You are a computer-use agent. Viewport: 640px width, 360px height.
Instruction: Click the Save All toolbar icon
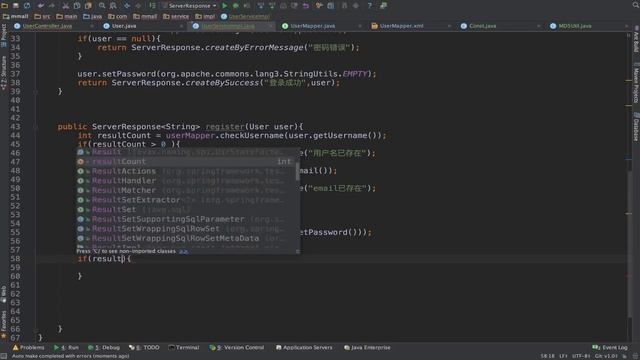(16, 6)
